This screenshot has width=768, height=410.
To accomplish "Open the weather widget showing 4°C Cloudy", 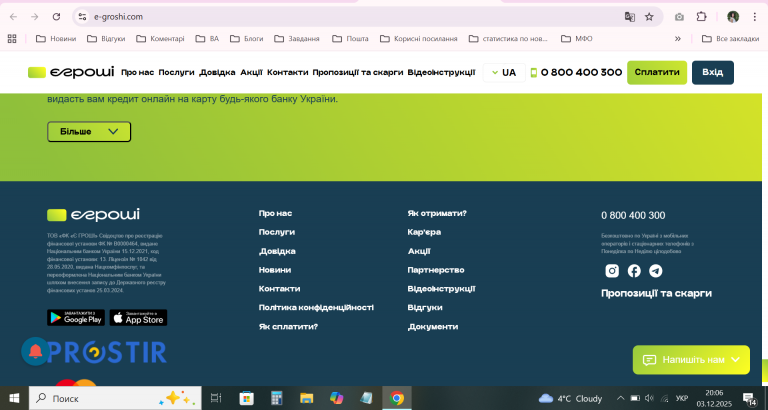I will [570, 398].
